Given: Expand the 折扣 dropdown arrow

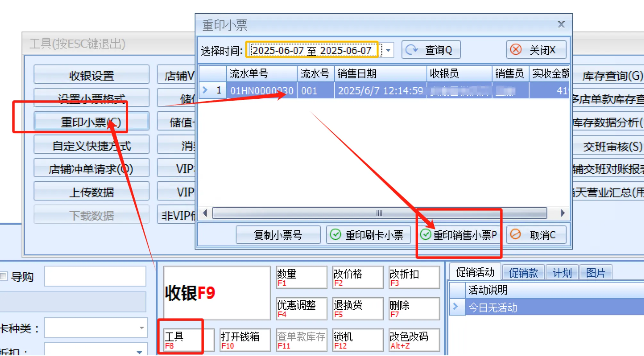Looking at the screenshot, I should [139, 352].
